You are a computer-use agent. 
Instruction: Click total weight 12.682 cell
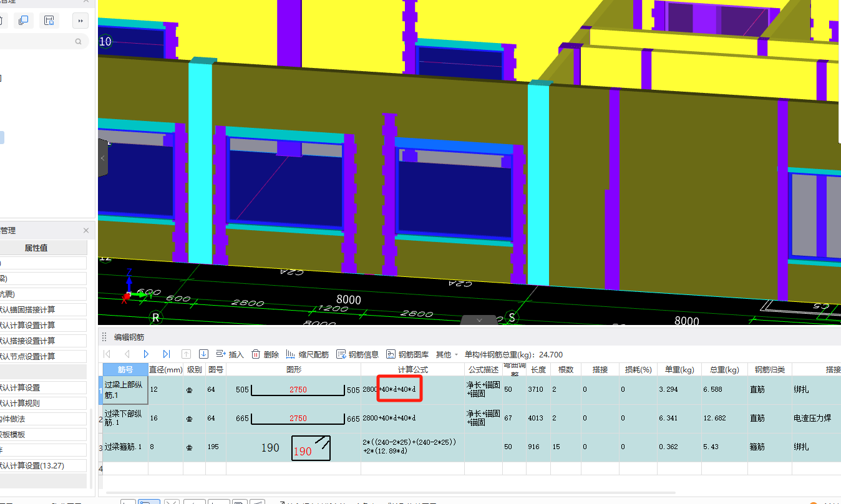pyautogui.click(x=724, y=418)
